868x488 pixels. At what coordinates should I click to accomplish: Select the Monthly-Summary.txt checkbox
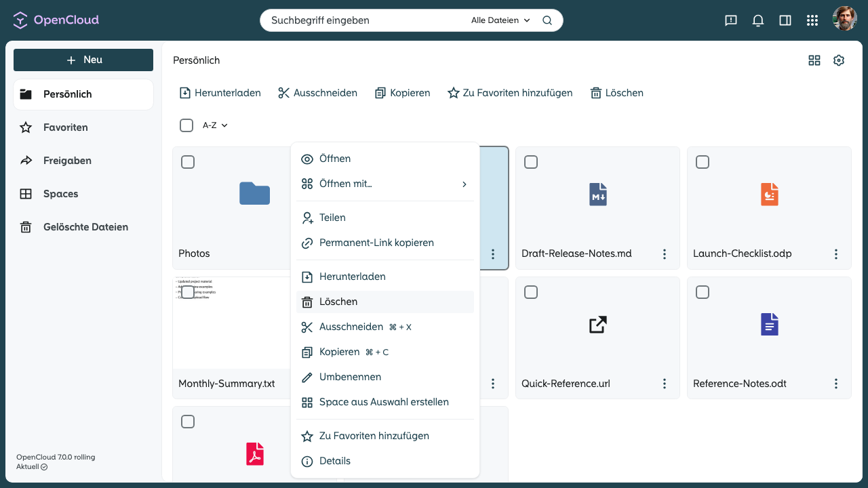click(x=188, y=292)
